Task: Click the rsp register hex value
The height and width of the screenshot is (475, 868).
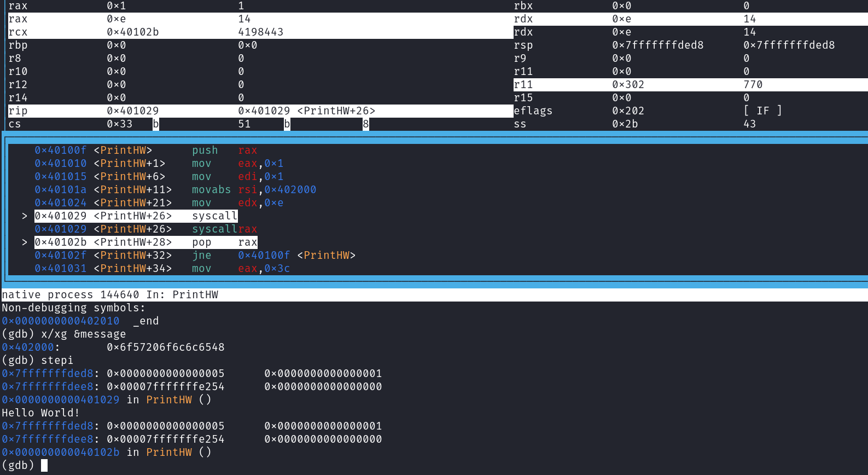Action: tap(657, 45)
